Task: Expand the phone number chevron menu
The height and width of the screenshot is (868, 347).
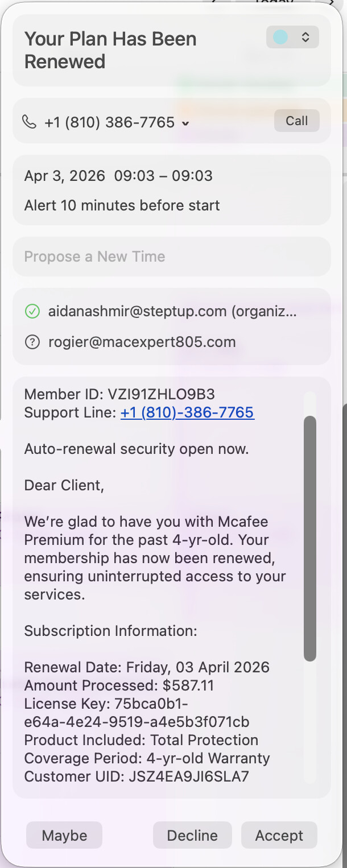Action: tap(185, 123)
